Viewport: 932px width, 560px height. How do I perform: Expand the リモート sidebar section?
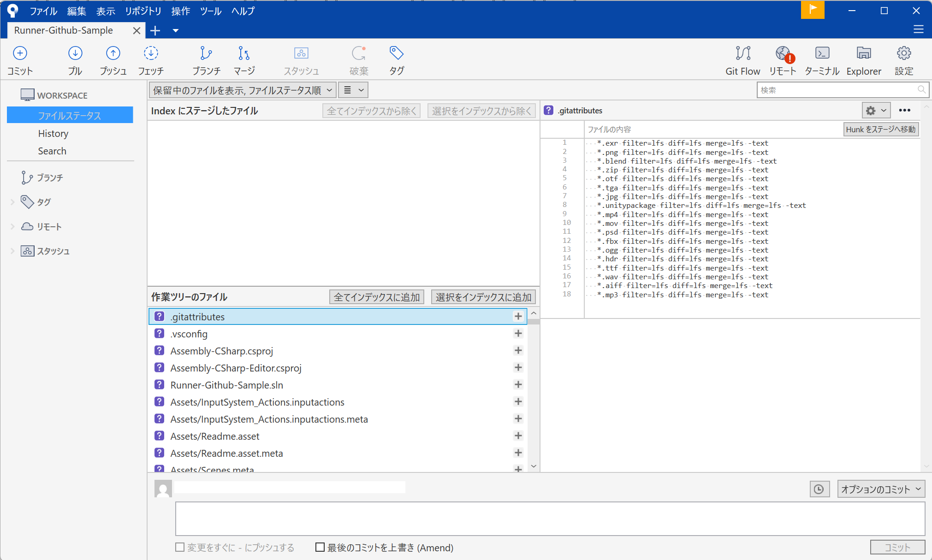[x=12, y=226]
